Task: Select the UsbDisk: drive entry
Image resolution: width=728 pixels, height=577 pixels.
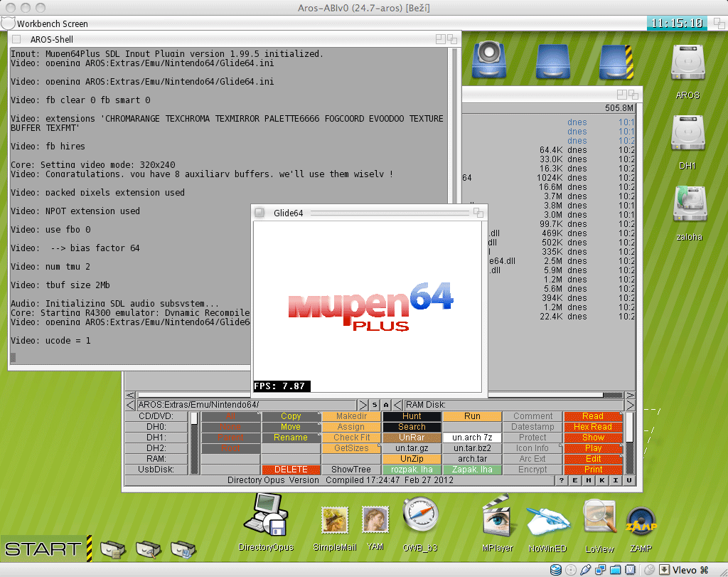Action: [x=155, y=470]
